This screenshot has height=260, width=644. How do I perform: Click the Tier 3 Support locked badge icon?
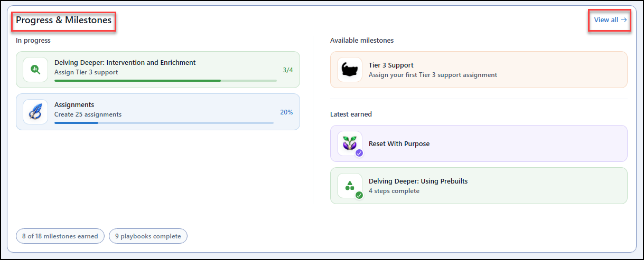point(350,70)
